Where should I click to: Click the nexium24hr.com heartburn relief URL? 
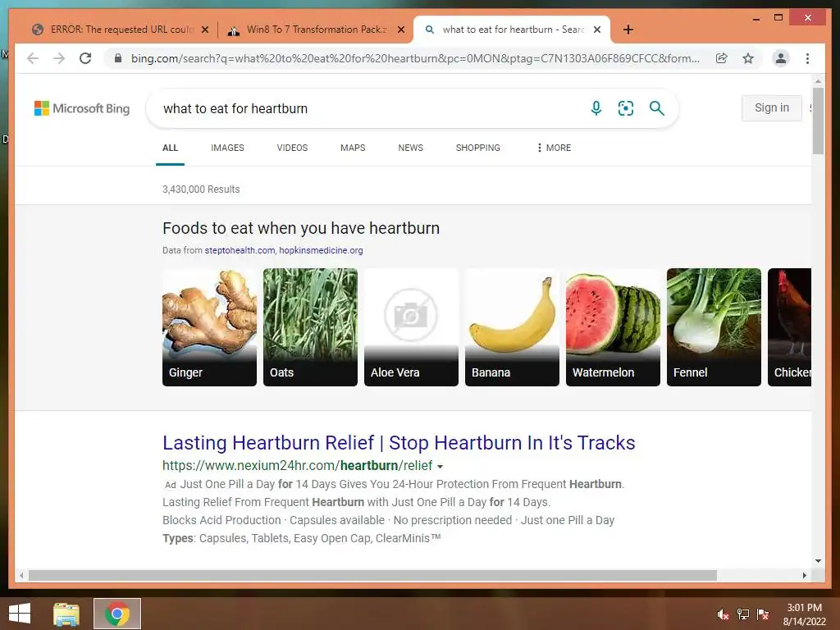(x=297, y=466)
